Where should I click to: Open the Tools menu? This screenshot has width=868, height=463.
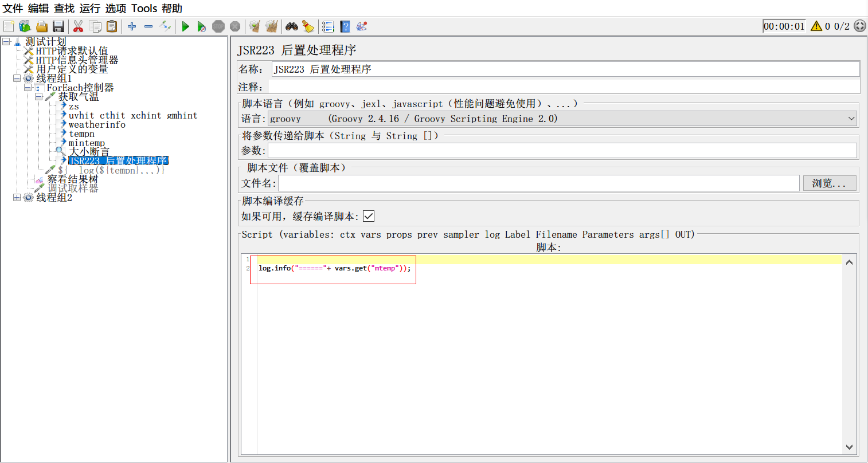(144, 8)
